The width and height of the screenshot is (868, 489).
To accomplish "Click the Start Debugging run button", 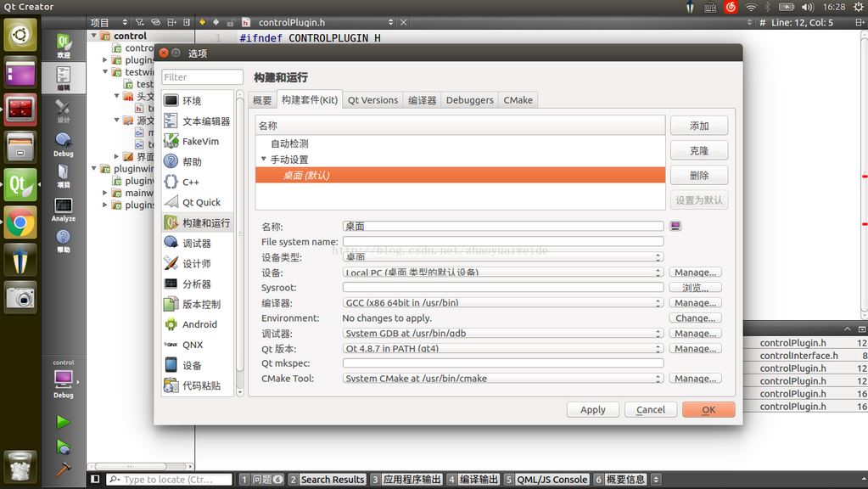I will coord(63,447).
